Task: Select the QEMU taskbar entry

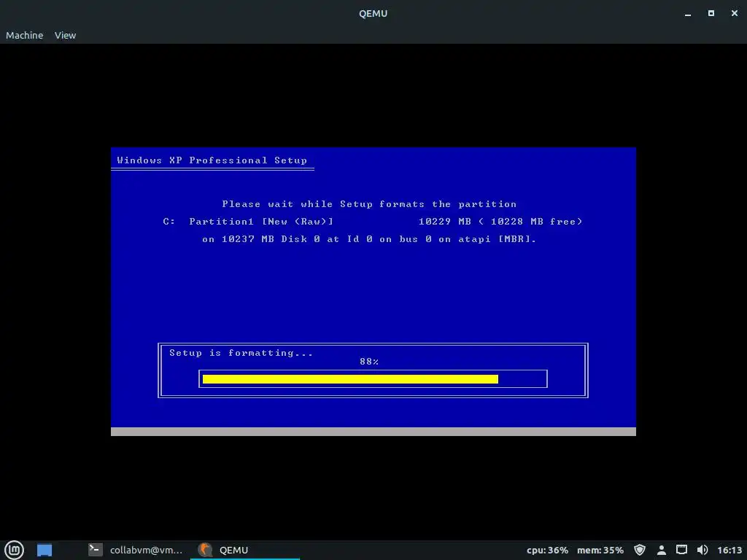Action: click(245, 550)
